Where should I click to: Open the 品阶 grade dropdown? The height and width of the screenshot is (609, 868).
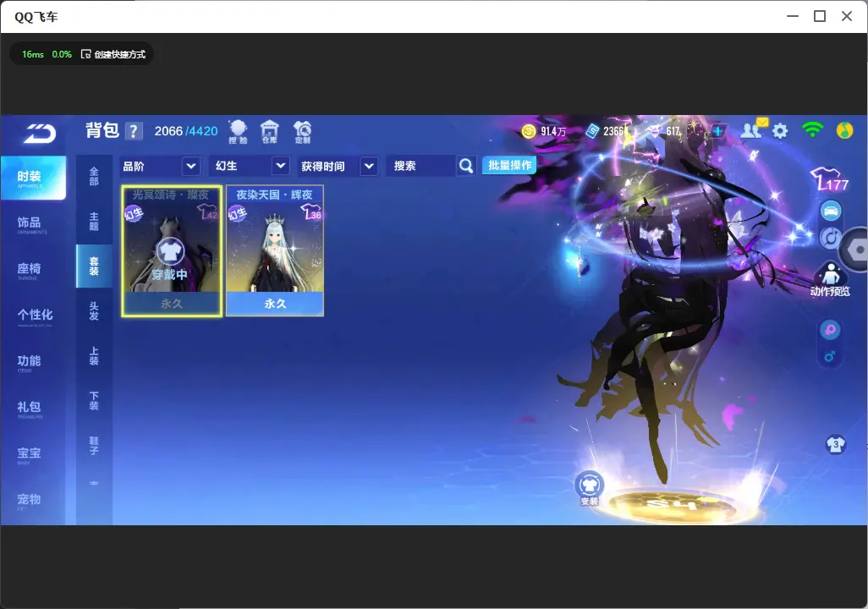pyautogui.click(x=159, y=166)
